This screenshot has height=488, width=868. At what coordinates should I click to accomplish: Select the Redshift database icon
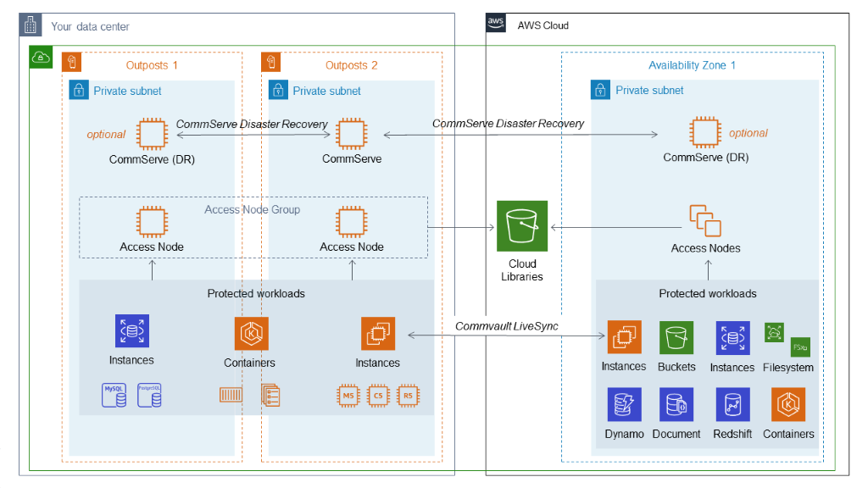pyautogui.click(x=732, y=405)
